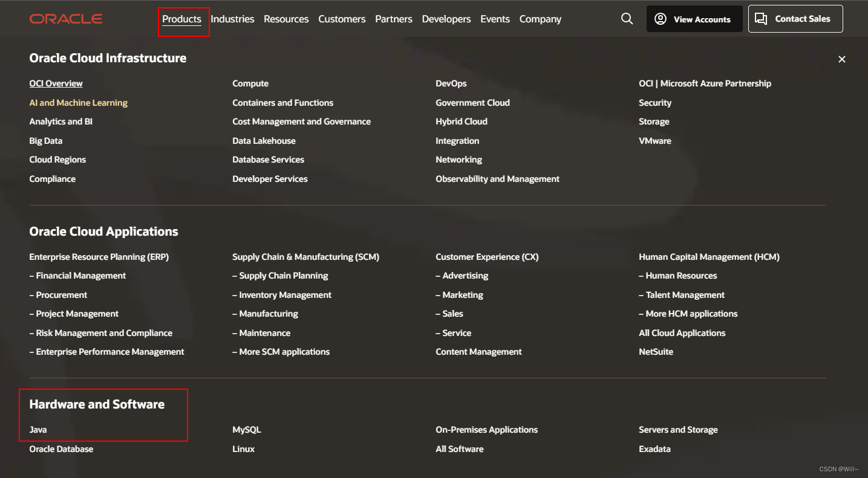Go to the Advertising link
The image size is (868, 478).
point(462,276)
